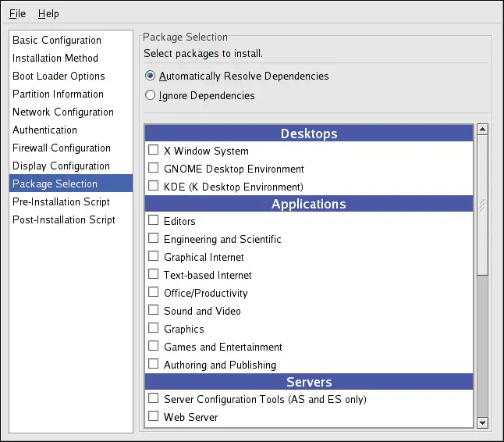Check the Games and Entertainment box
The width and height of the screenshot is (504, 442).
(x=154, y=347)
